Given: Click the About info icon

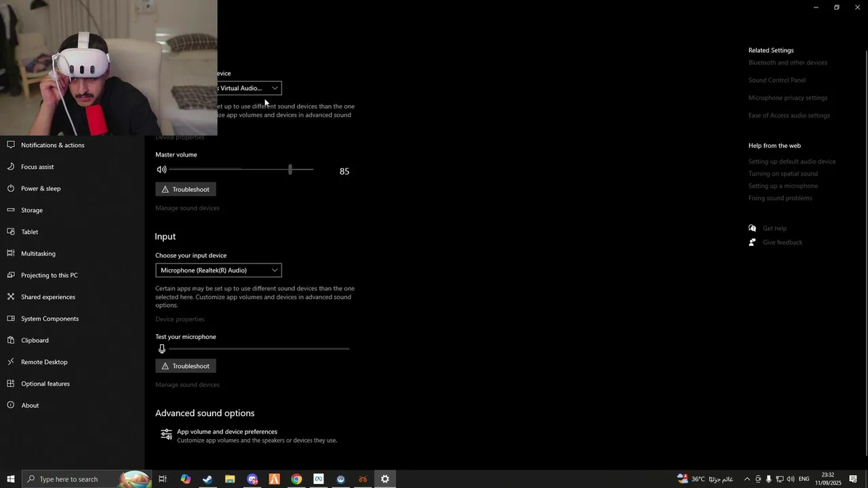Looking at the screenshot, I should [x=11, y=405].
